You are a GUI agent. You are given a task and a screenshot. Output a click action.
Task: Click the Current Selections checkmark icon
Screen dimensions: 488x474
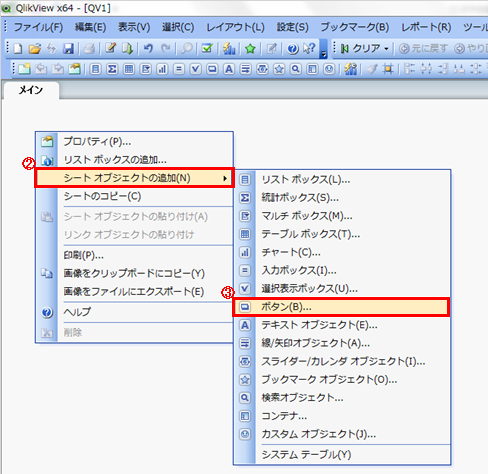207,49
